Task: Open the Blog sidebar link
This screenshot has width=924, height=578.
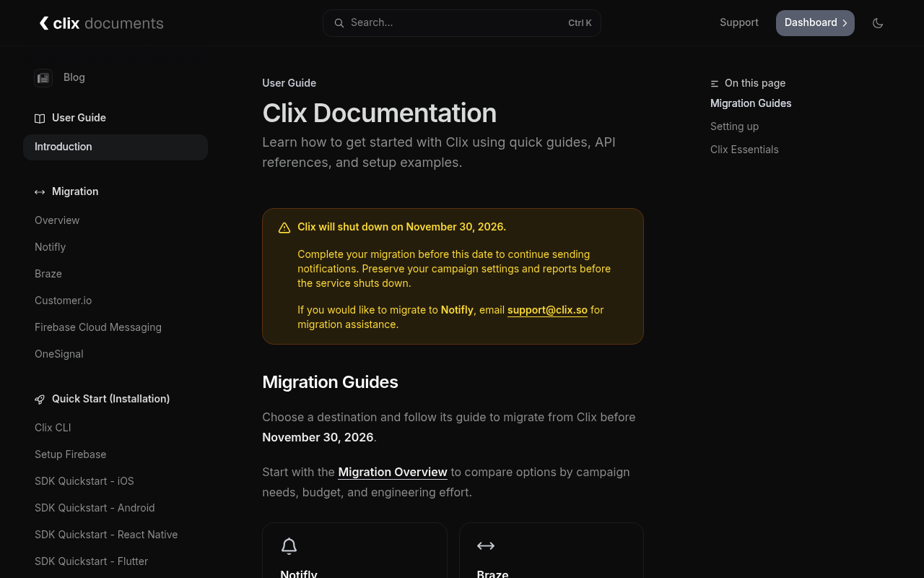Action: pos(74,77)
